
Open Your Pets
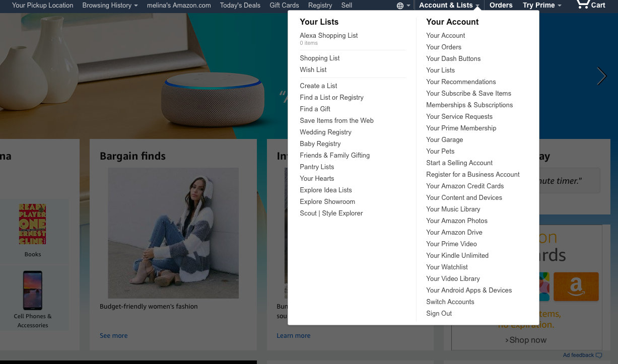[x=440, y=151]
